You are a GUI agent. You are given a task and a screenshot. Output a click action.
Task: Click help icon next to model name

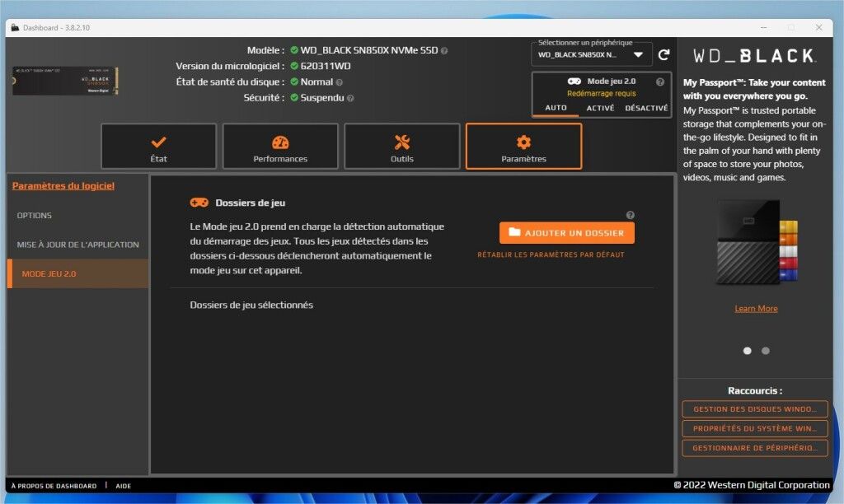[x=444, y=51]
